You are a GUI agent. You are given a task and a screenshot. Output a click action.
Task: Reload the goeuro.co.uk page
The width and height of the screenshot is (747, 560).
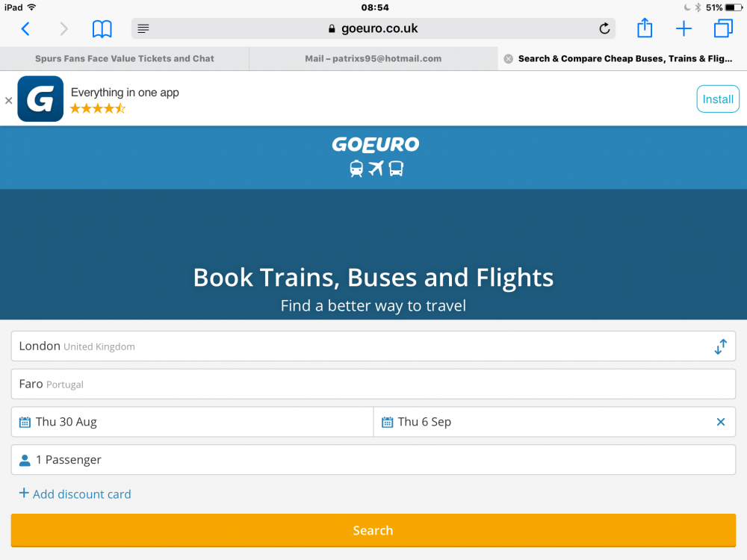[604, 28]
